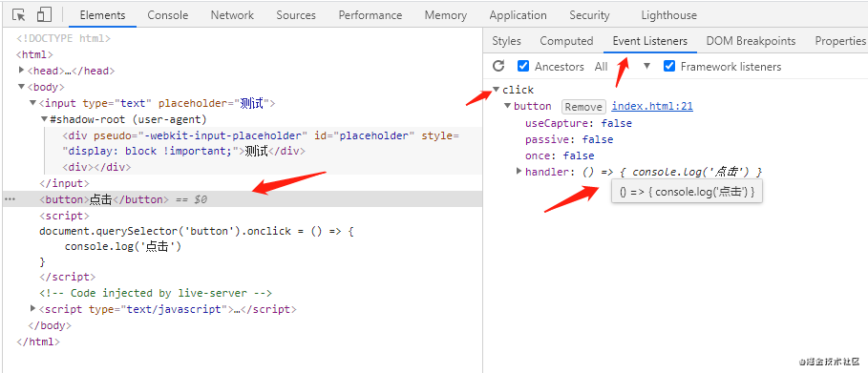Click the document.querySelector onclick code line
Image resolution: width=868 pixels, height=373 pixels.
[197, 231]
